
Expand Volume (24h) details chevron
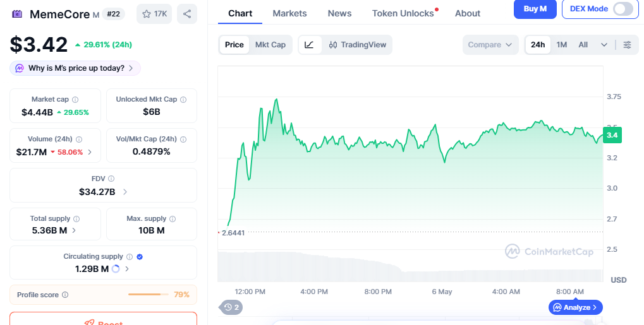[x=90, y=152]
